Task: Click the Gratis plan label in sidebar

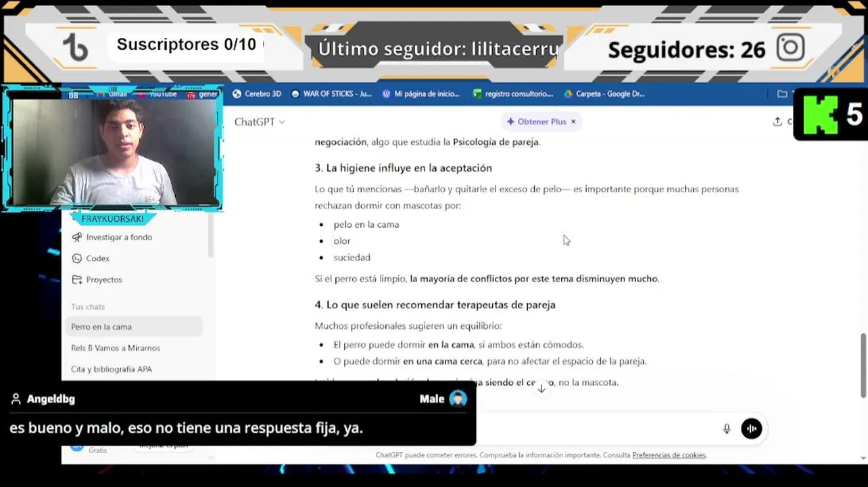Action: [x=97, y=450]
